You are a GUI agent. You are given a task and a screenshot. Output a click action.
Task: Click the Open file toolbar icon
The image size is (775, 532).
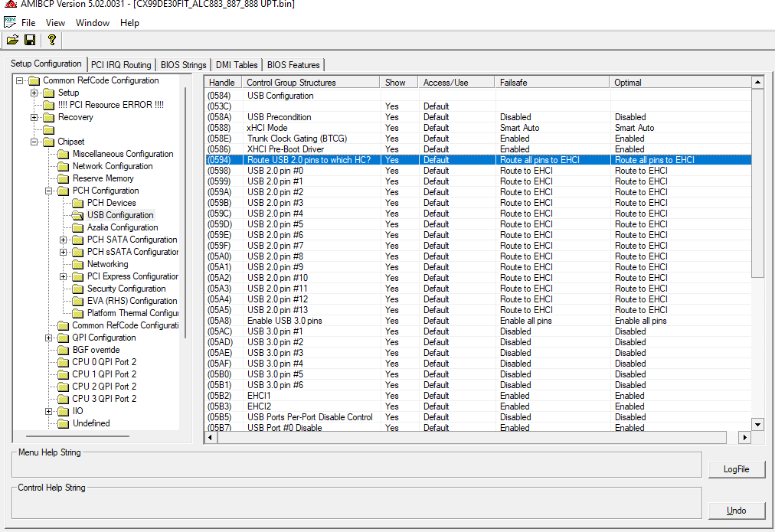[12, 40]
